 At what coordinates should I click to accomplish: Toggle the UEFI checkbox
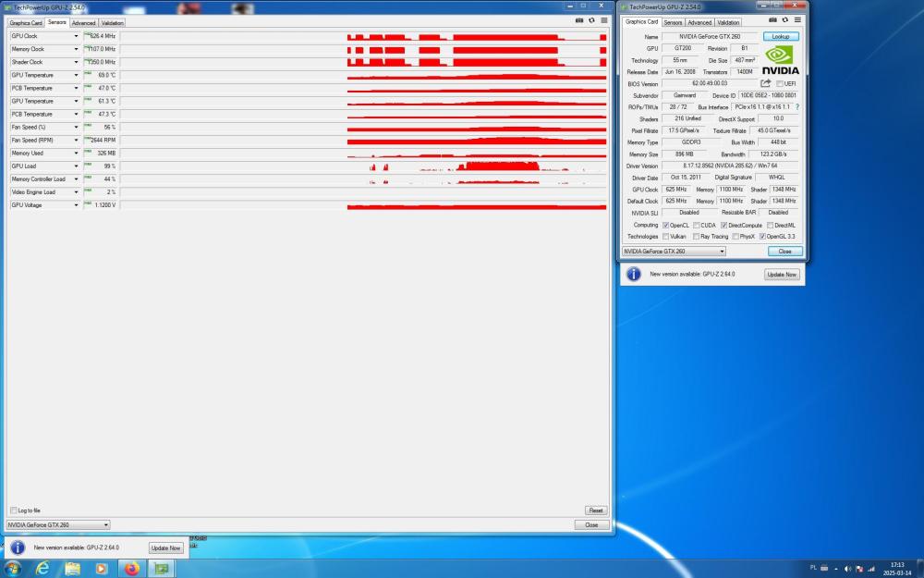click(780, 84)
